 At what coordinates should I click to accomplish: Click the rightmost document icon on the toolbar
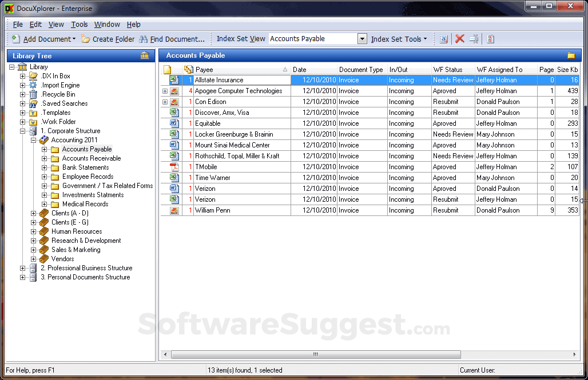(x=490, y=39)
